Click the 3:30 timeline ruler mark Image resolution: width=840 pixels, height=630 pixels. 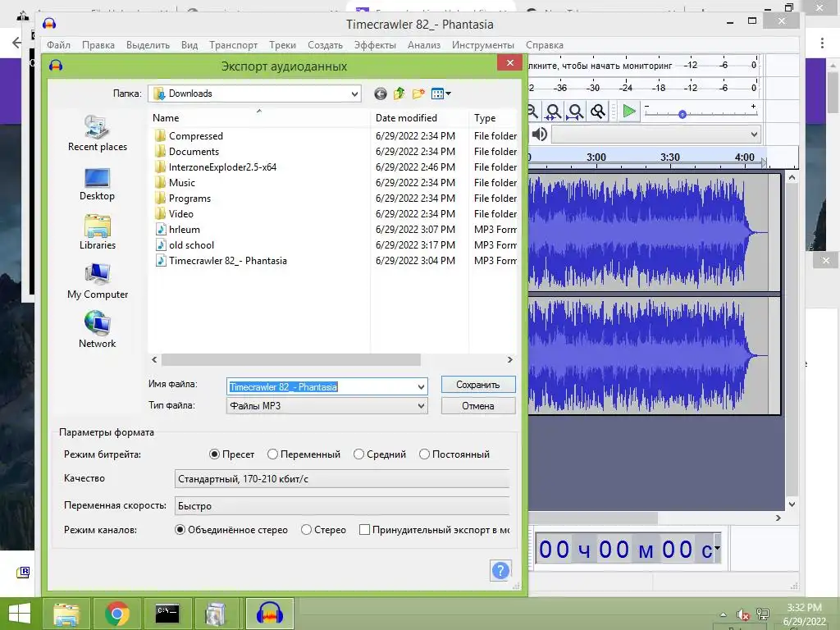click(669, 157)
